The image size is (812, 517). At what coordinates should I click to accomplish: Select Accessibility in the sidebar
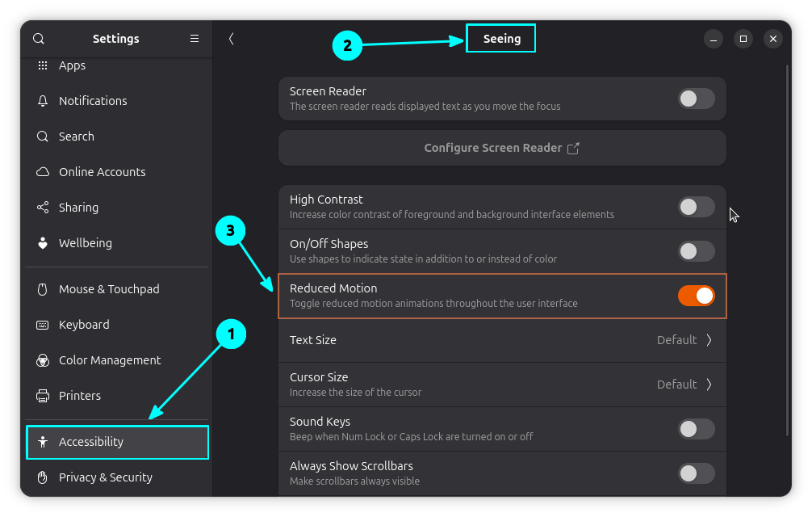(x=117, y=442)
